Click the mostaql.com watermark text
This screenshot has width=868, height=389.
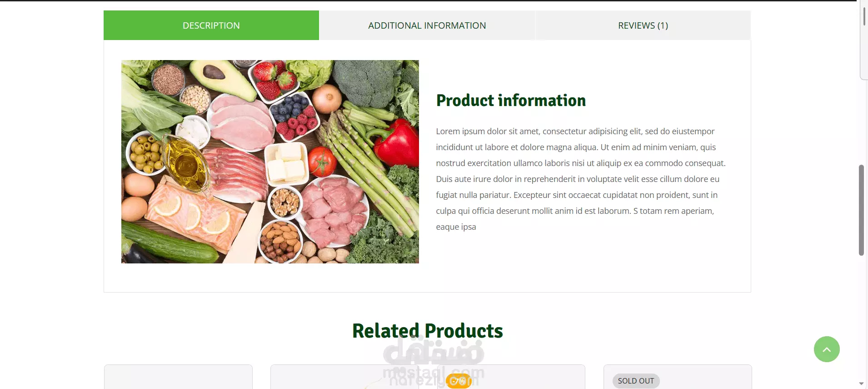434,373
